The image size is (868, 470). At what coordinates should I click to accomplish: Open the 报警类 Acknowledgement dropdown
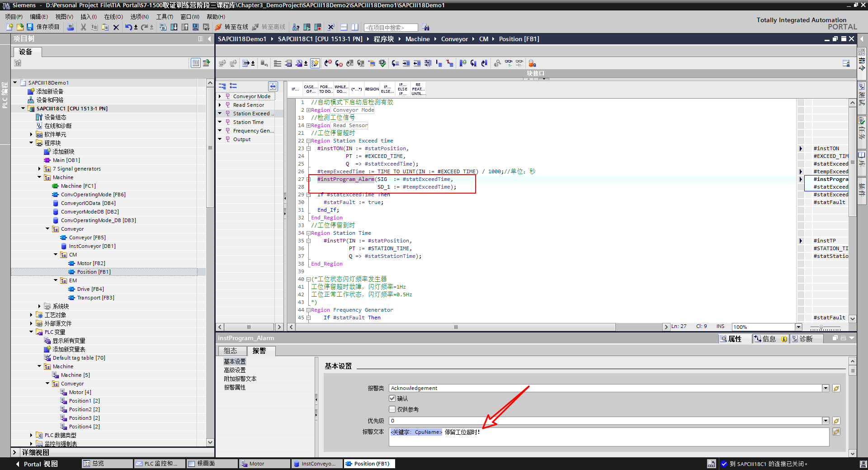[x=826, y=388]
